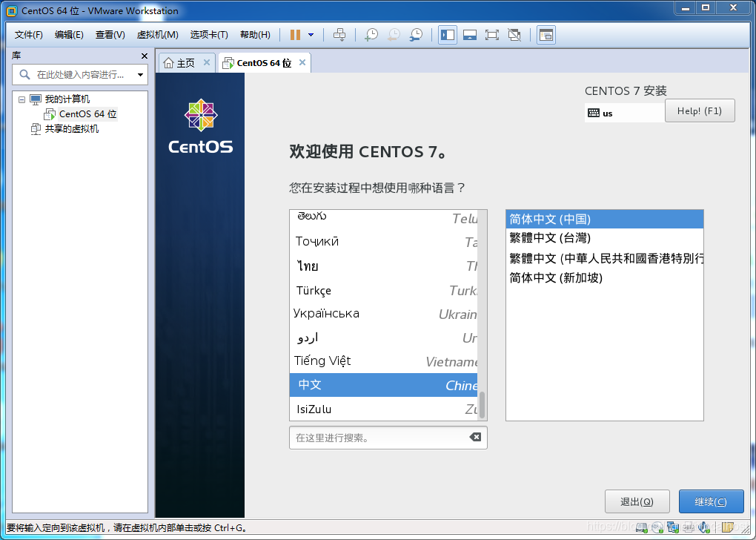
Task: Click the message log note status icon
Action: pyautogui.click(x=728, y=527)
